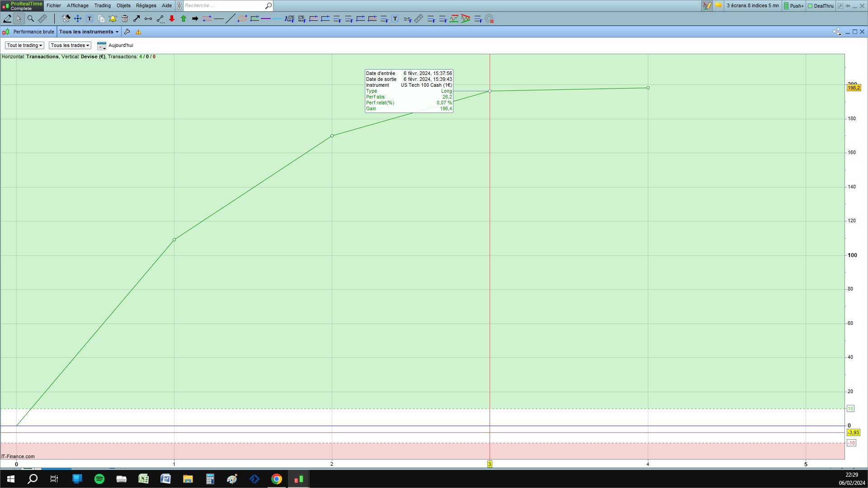Screen dimensions: 868x488
Task: Select the red down arrow tool
Action: pos(172,19)
